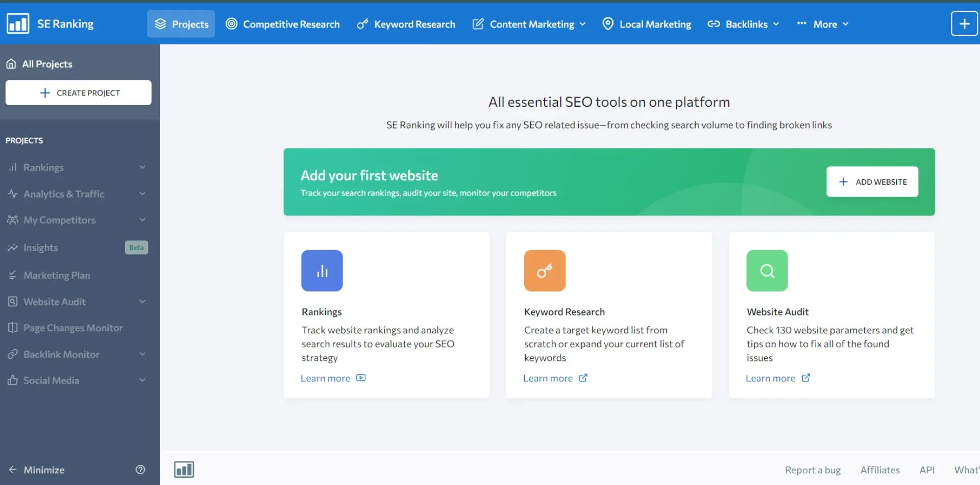
Task: Click video icon next to Rankings Learn more
Action: (361, 378)
